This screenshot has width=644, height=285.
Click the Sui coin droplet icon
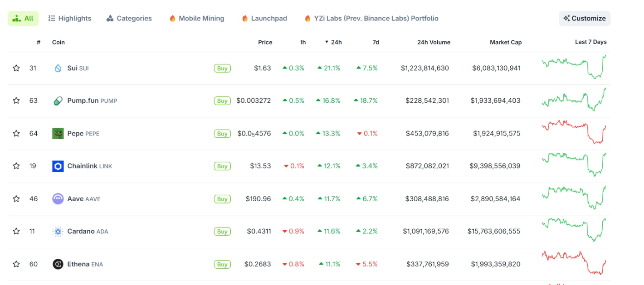pyautogui.click(x=58, y=68)
